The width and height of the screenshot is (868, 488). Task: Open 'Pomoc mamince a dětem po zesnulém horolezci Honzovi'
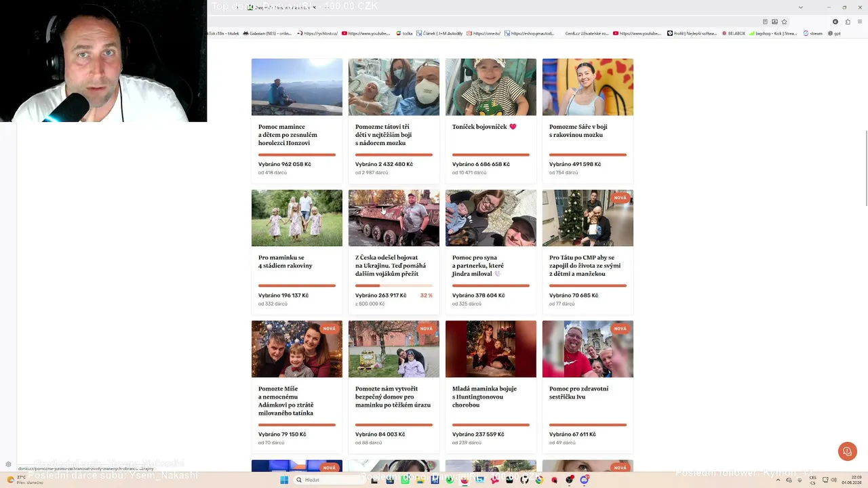point(288,135)
